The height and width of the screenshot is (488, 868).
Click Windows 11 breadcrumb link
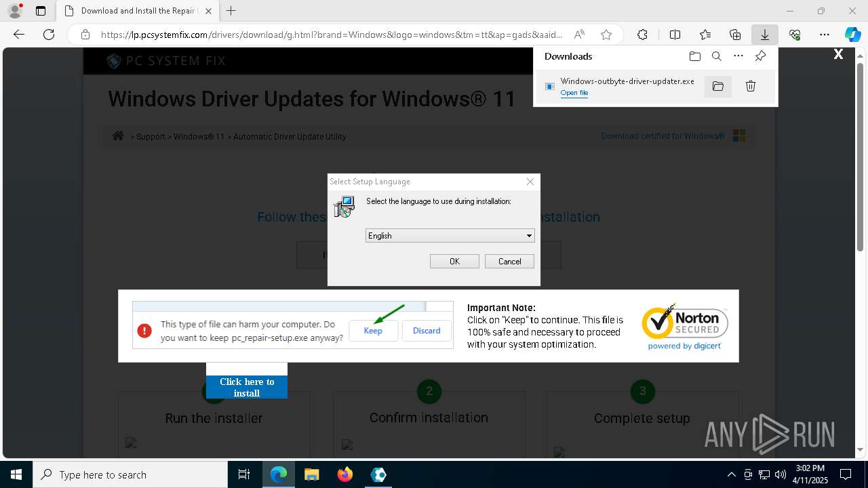(199, 136)
